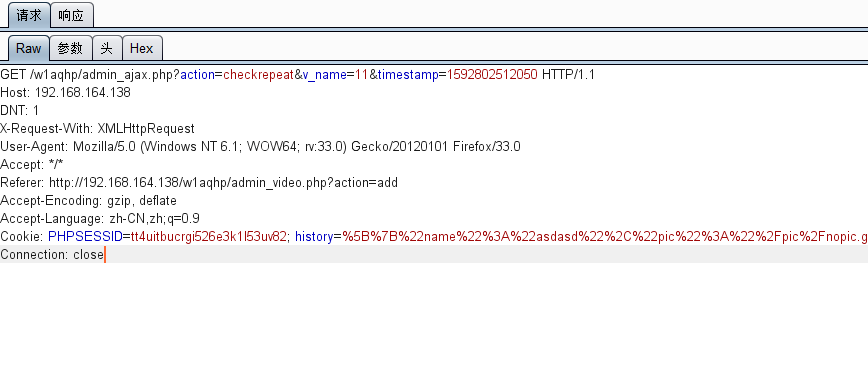Click the 'Accept-Encoding: gzip, deflate' line

tap(88, 200)
